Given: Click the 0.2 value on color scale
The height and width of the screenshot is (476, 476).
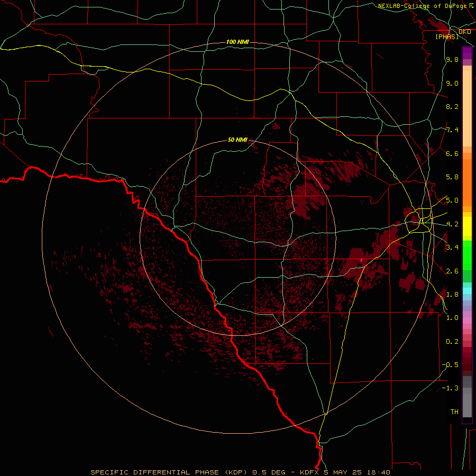Looking at the screenshot, I should 452,342.
